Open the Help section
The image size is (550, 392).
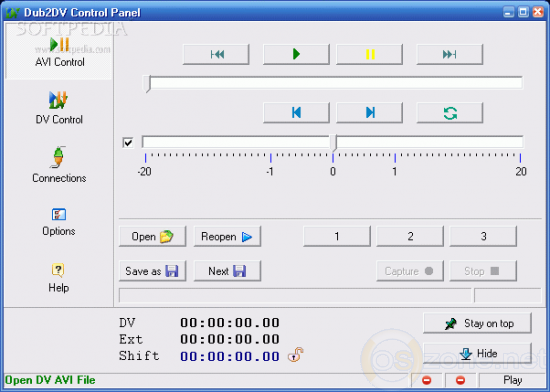point(59,278)
